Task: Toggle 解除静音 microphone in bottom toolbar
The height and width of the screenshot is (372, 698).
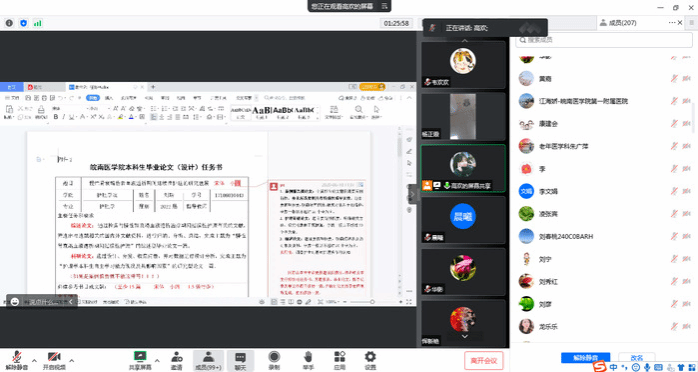Action: tap(17, 360)
